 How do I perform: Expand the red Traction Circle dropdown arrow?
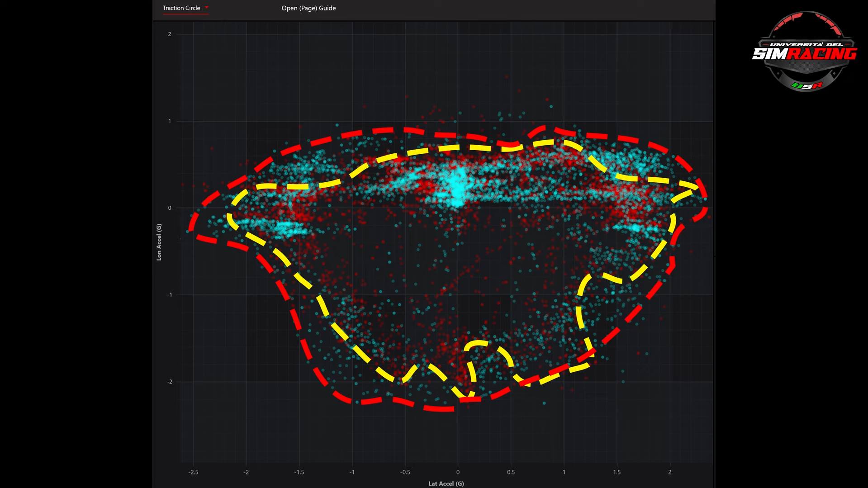pos(207,7)
